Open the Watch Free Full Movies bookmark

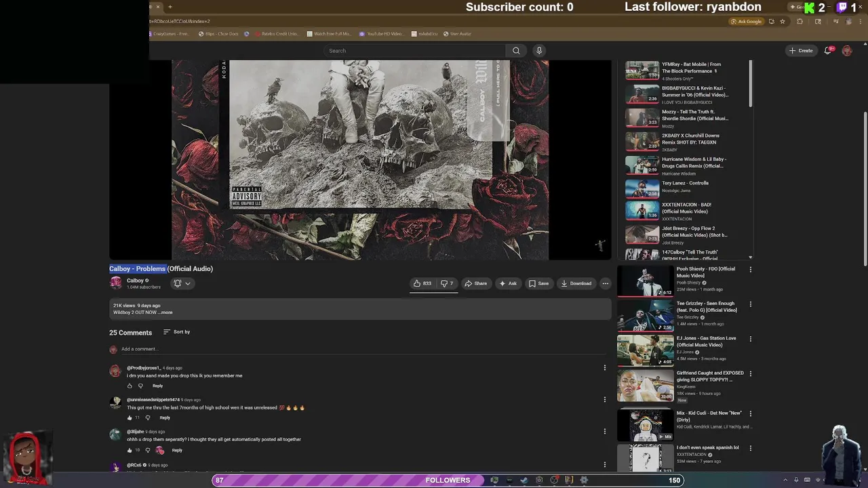tap(329, 34)
